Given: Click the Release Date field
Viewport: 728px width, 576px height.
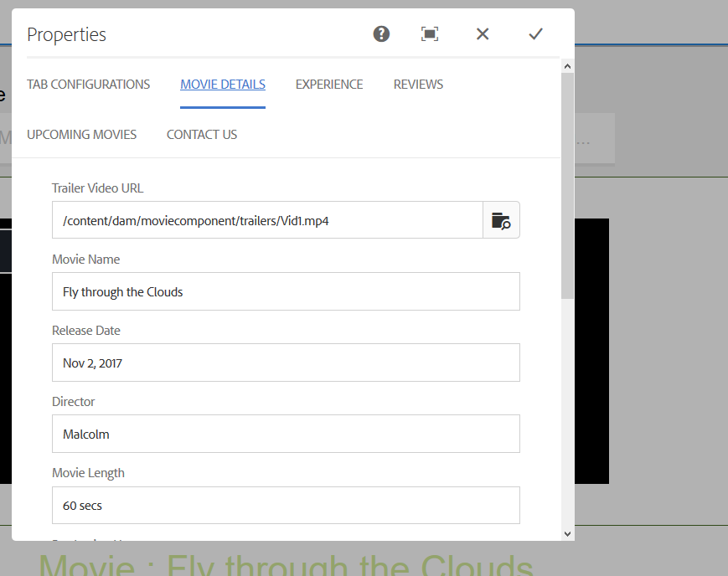Looking at the screenshot, I should (285, 363).
